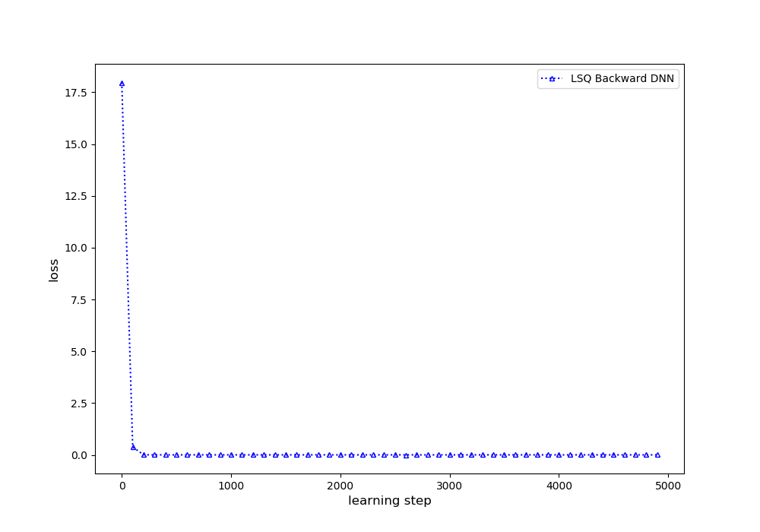Click the 17.5 y-axis tick label
The image size is (760, 532).
(x=75, y=93)
